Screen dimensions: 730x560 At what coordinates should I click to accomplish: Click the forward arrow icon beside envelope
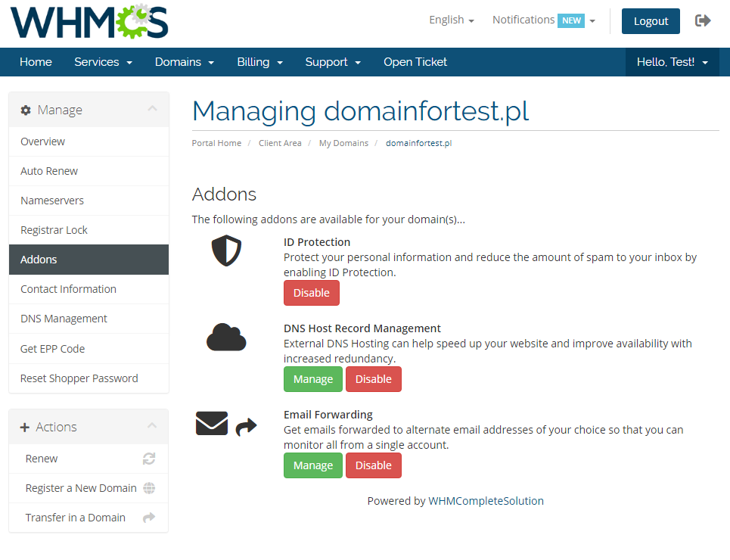click(x=247, y=426)
